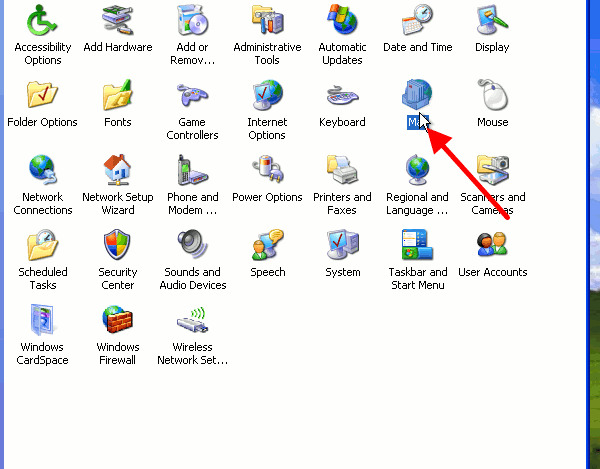Viewport: 600px width, 469px height.
Task: Open the Date and Time icon
Action: (x=417, y=20)
